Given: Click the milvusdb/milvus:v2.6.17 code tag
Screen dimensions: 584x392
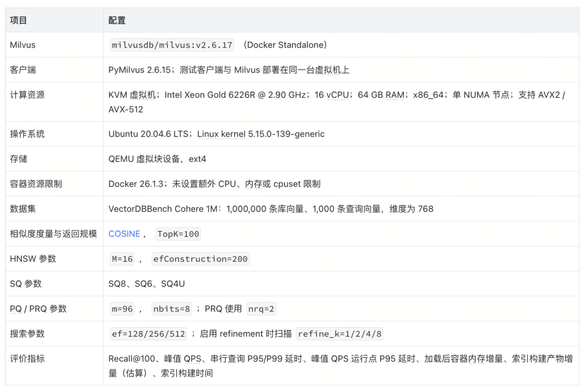Looking at the screenshot, I should point(172,45).
